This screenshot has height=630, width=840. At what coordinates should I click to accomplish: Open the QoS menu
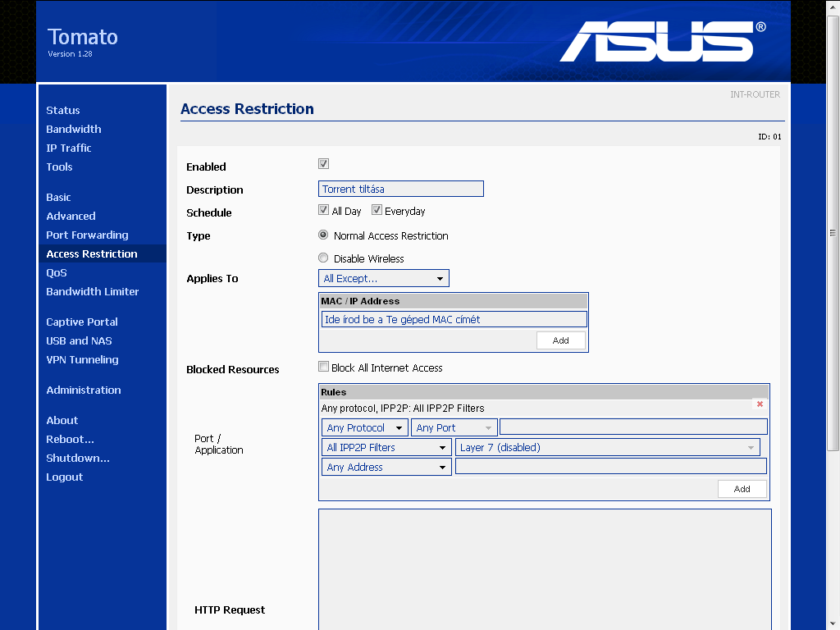[x=57, y=272]
